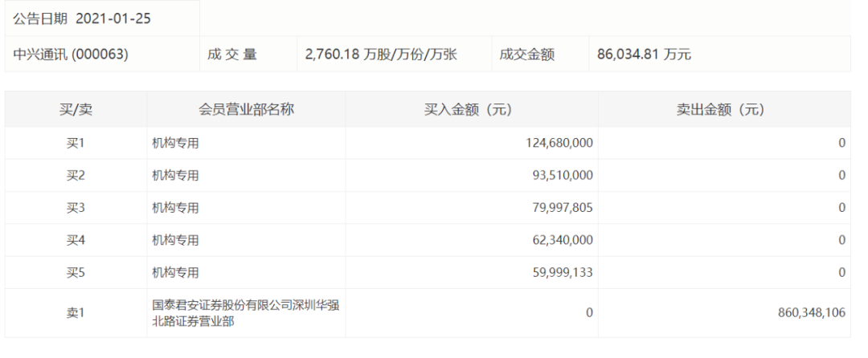The width and height of the screenshot is (868, 358).
Task: Click turnover amount 86,034.81 万元
Action: click(644, 55)
